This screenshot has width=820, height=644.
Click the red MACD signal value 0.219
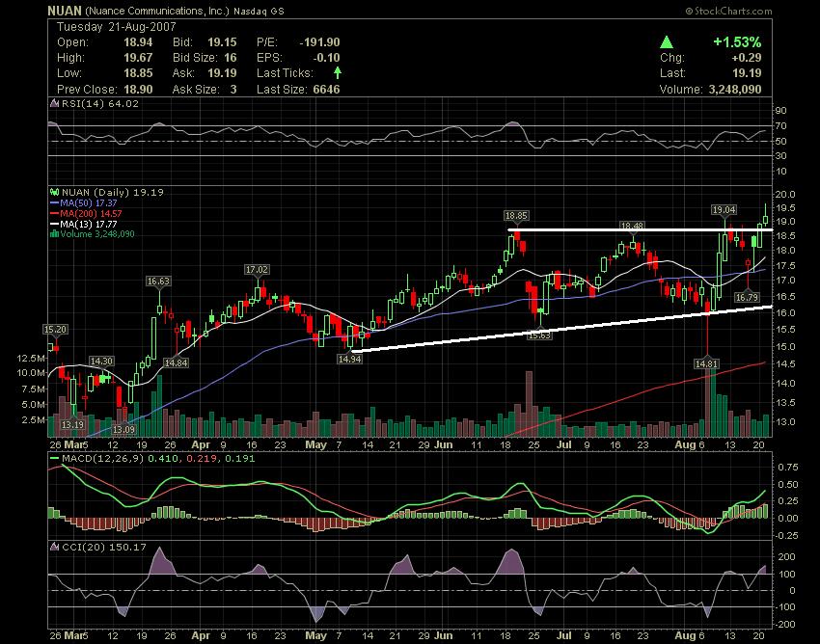click(x=202, y=459)
